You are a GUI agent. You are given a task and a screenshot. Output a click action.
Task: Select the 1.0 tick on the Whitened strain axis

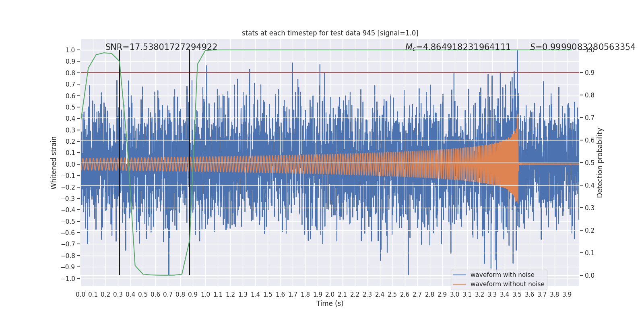click(70, 50)
